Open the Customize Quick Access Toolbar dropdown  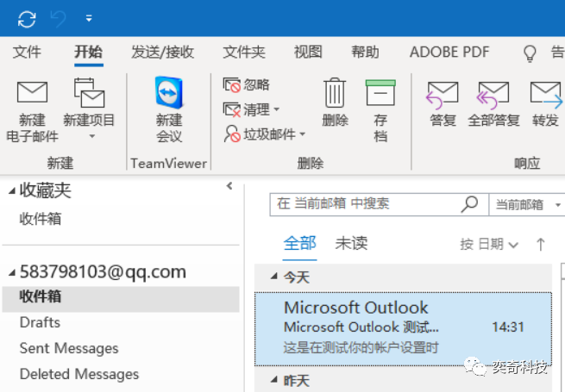[89, 18]
